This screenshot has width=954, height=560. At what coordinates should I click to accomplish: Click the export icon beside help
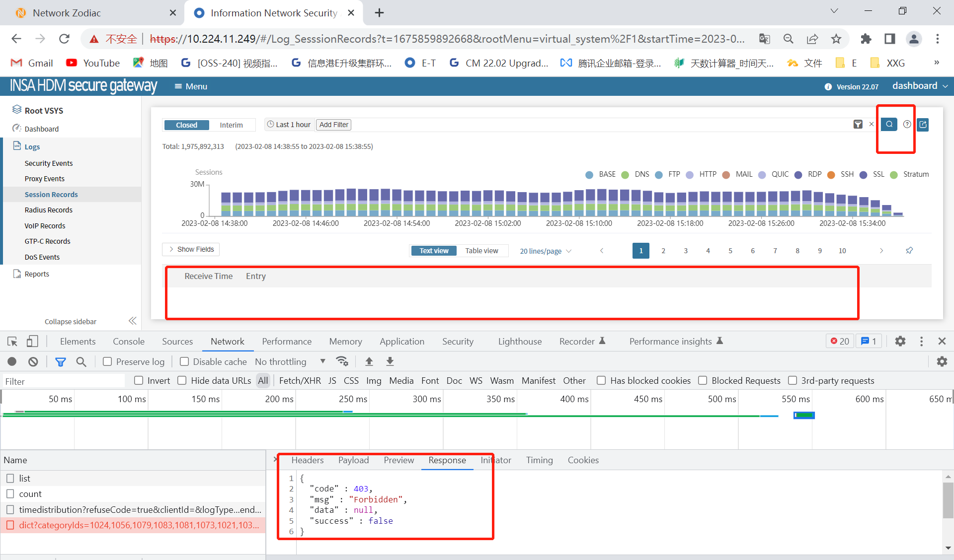tap(923, 124)
